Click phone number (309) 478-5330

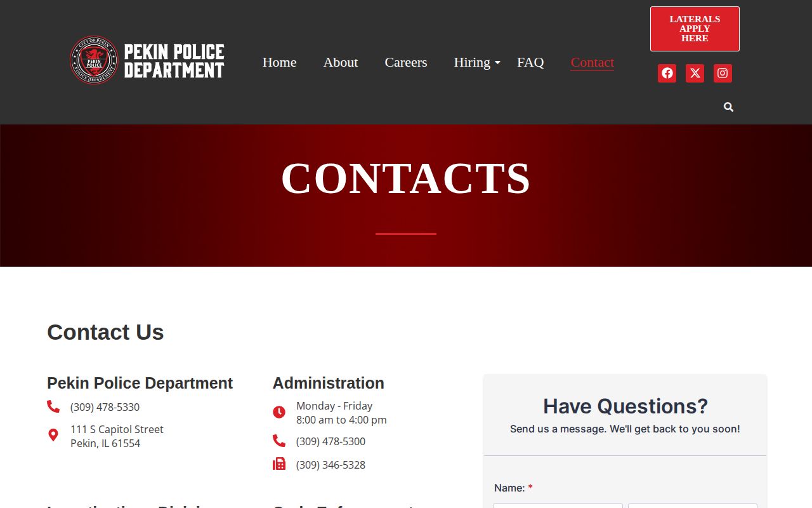tap(105, 407)
